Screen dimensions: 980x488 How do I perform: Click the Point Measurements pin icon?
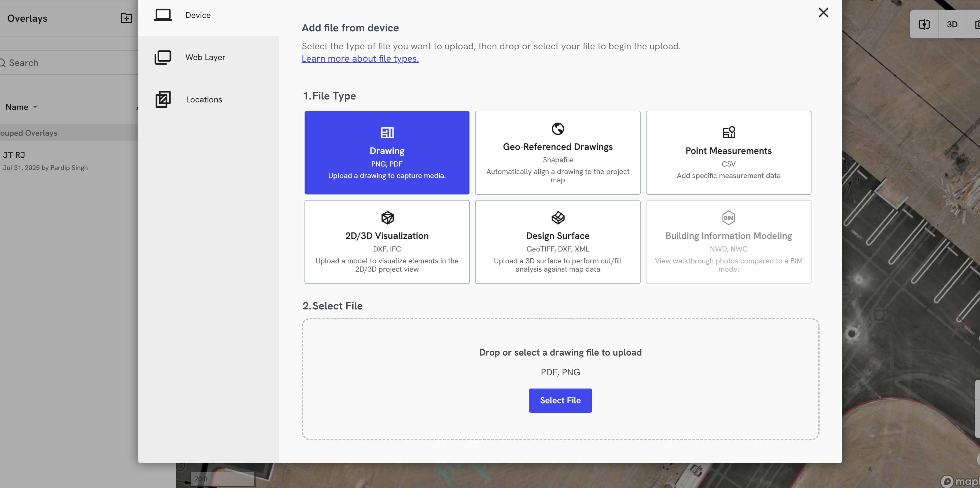729,132
